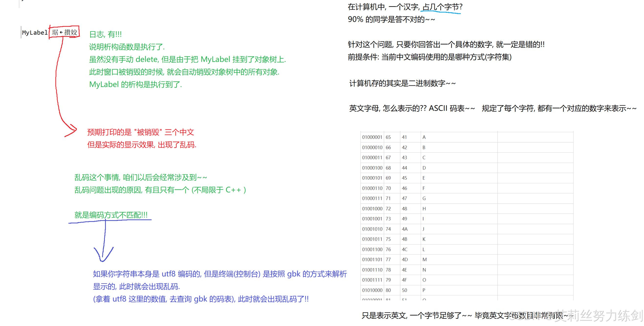Click the red "预期打印的是" sentence

pos(140,132)
